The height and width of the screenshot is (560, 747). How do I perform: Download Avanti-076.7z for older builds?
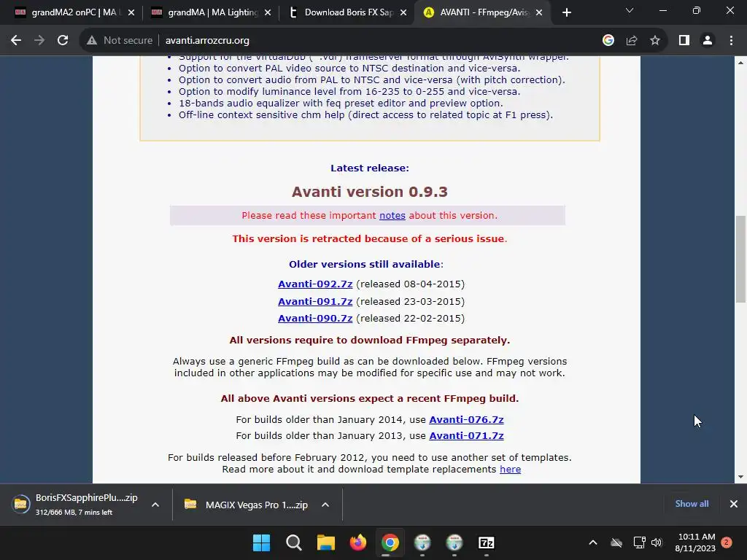(466, 419)
